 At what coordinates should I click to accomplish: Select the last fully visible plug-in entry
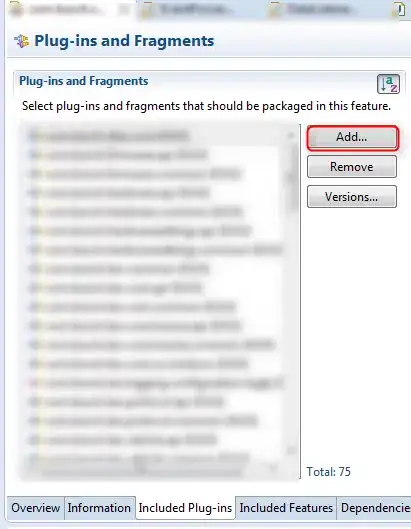(123, 440)
